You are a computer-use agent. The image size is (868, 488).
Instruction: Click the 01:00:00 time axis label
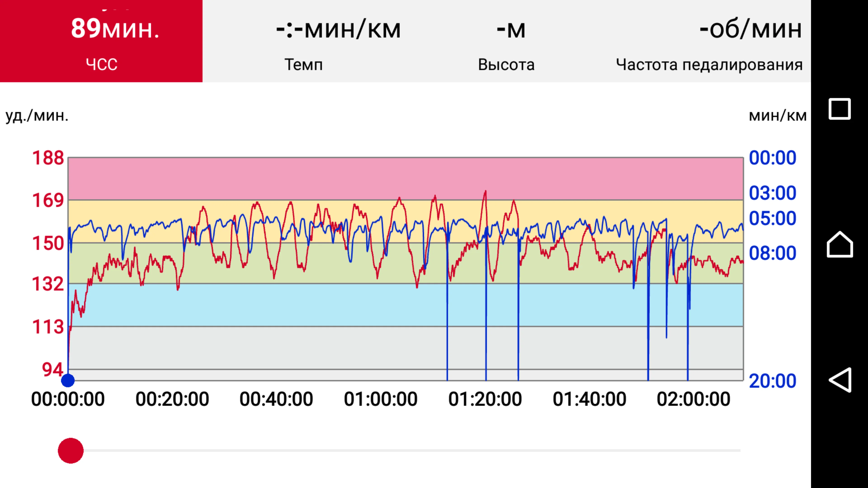pos(381,399)
